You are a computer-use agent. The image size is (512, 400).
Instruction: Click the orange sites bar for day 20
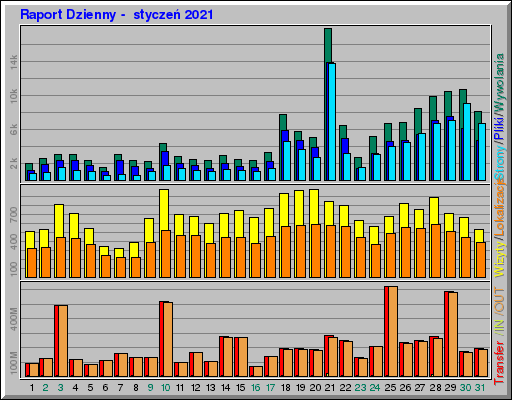pos(316,251)
